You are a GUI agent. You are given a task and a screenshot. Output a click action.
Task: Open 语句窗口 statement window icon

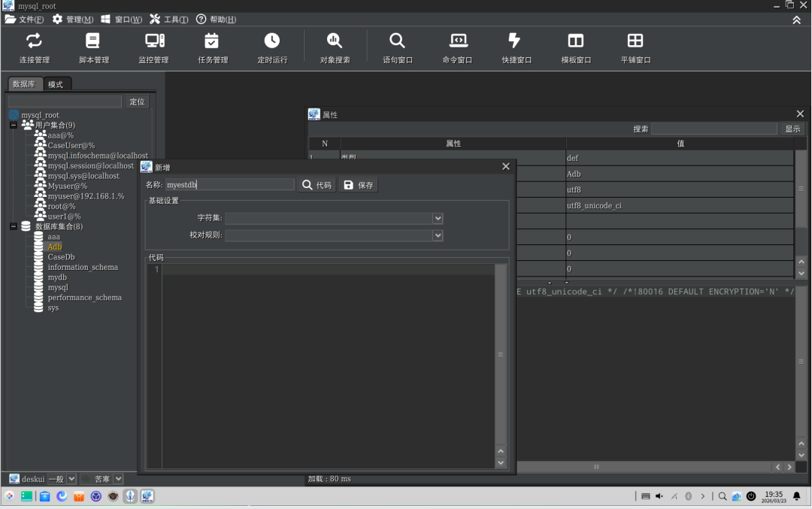pyautogui.click(x=397, y=48)
